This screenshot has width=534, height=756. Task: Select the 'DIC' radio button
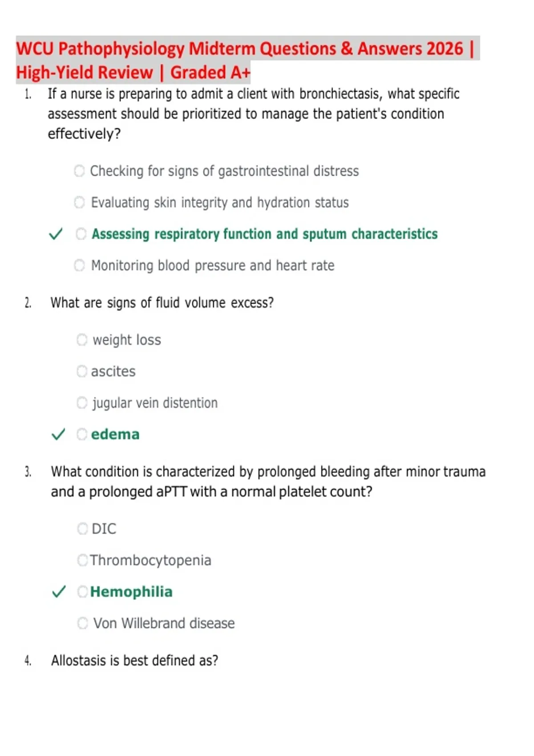tap(83, 529)
